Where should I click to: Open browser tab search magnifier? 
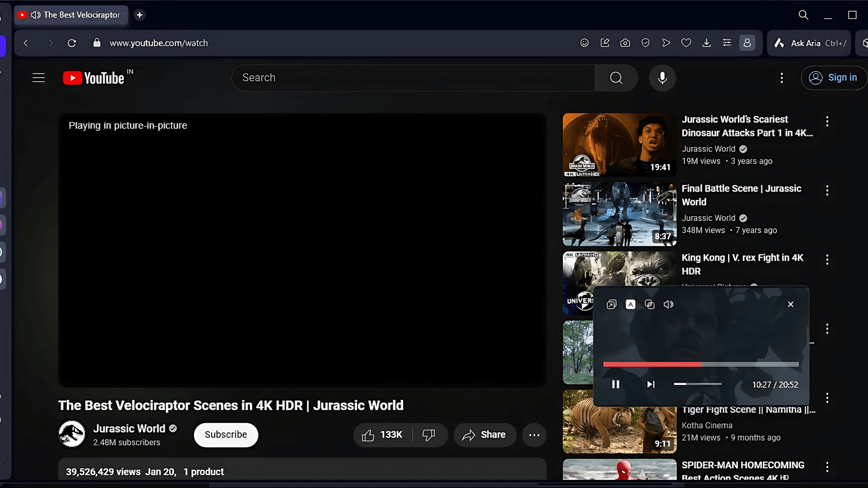click(803, 15)
